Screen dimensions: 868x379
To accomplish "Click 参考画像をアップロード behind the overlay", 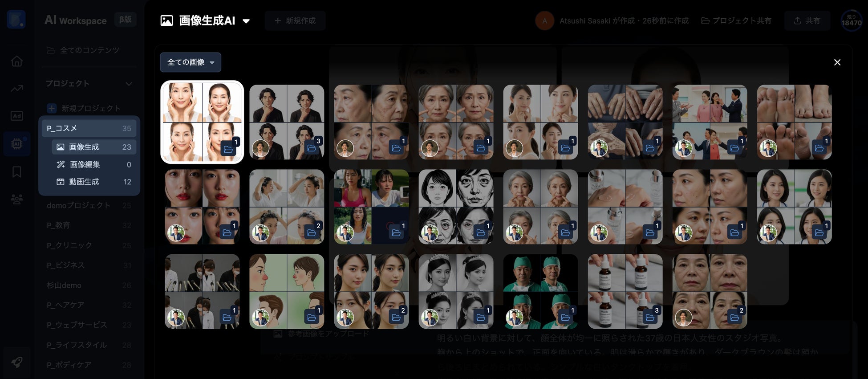I will click(321, 334).
